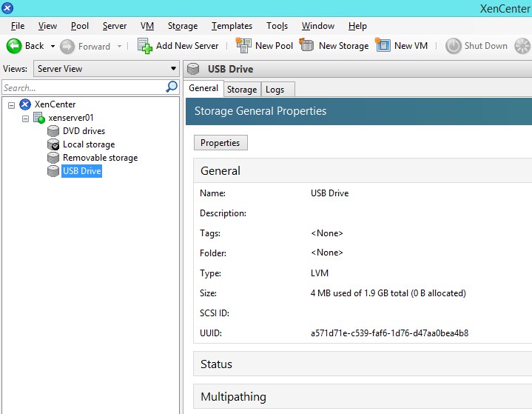
Task: Select Removable storage in the tree
Action: click(100, 158)
